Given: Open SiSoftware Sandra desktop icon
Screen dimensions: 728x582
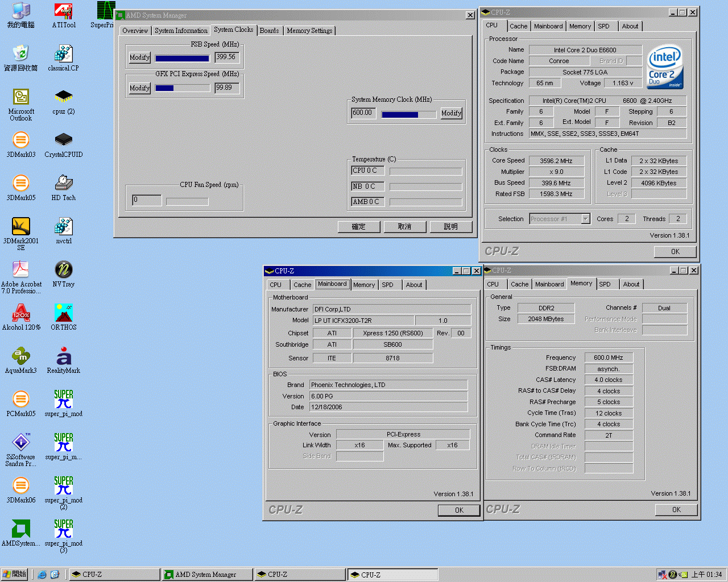Looking at the screenshot, I should click(x=21, y=450).
